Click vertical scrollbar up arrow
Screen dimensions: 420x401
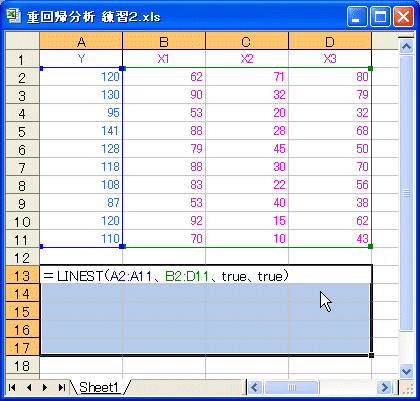click(x=406, y=46)
